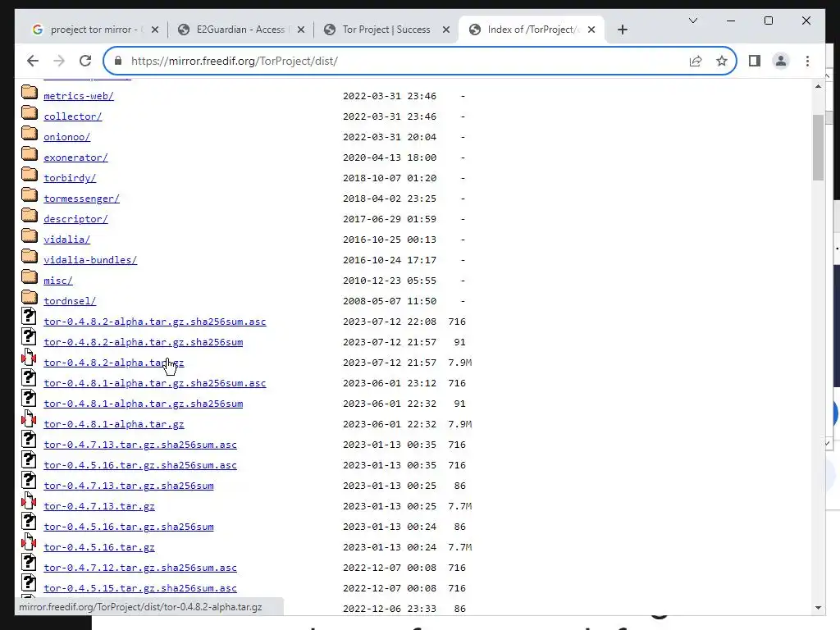Open the tormessenger/ directory link
The height and width of the screenshot is (630, 840).
click(81, 199)
